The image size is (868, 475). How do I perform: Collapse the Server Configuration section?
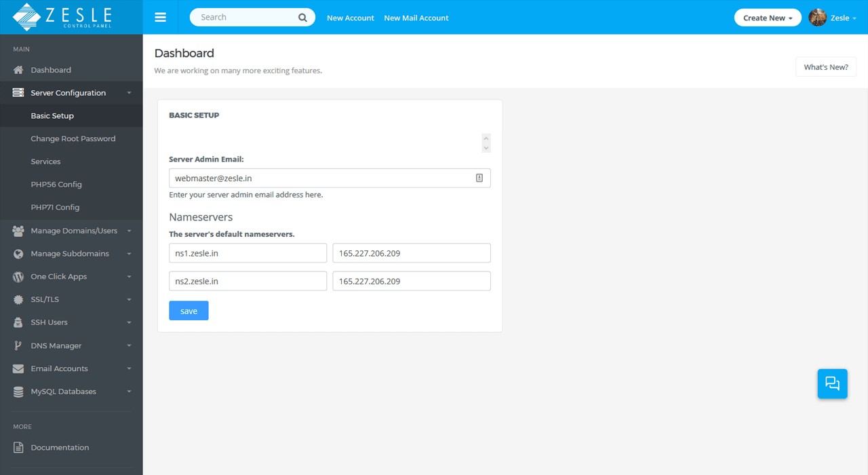pyautogui.click(x=68, y=92)
